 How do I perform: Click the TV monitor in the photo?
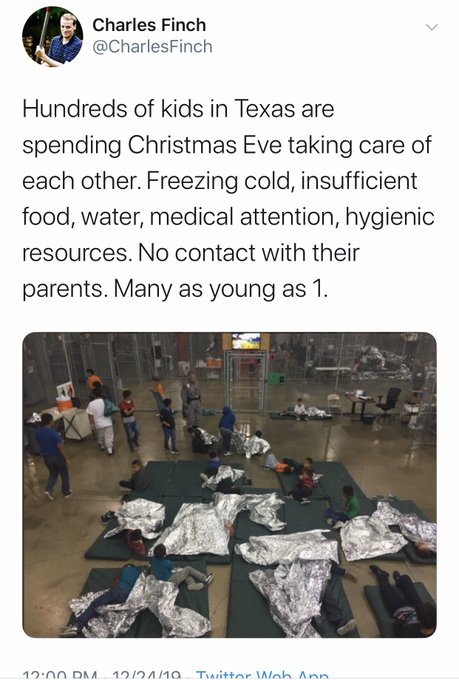click(x=246, y=341)
